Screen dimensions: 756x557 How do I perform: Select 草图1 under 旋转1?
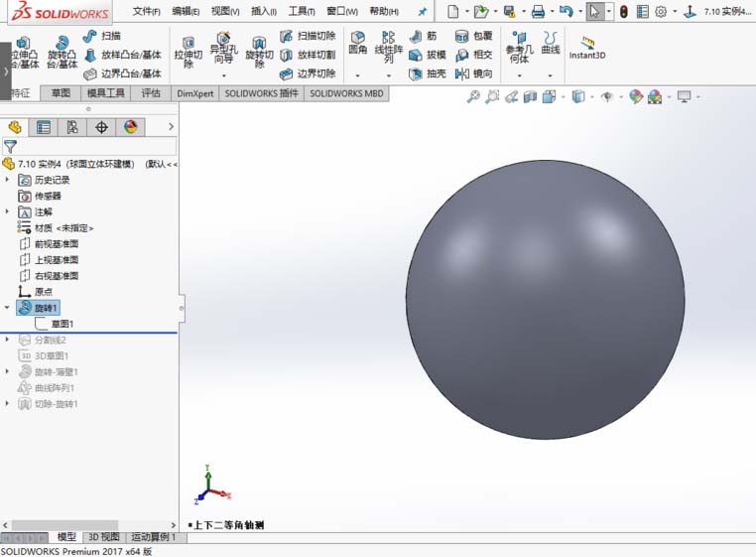coord(54,324)
